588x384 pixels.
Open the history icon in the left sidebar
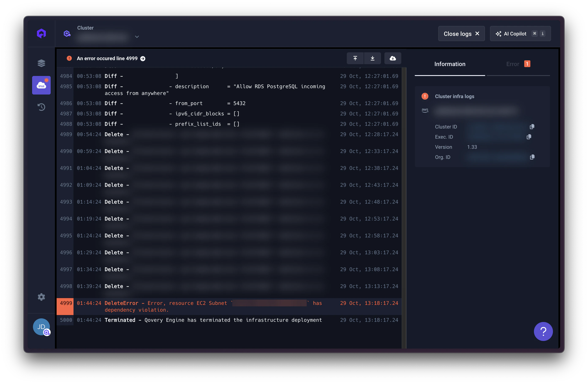click(x=41, y=107)
